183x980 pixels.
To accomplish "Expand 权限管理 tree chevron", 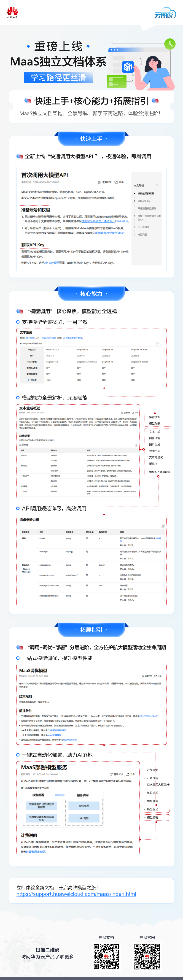I will coord(145,793).
